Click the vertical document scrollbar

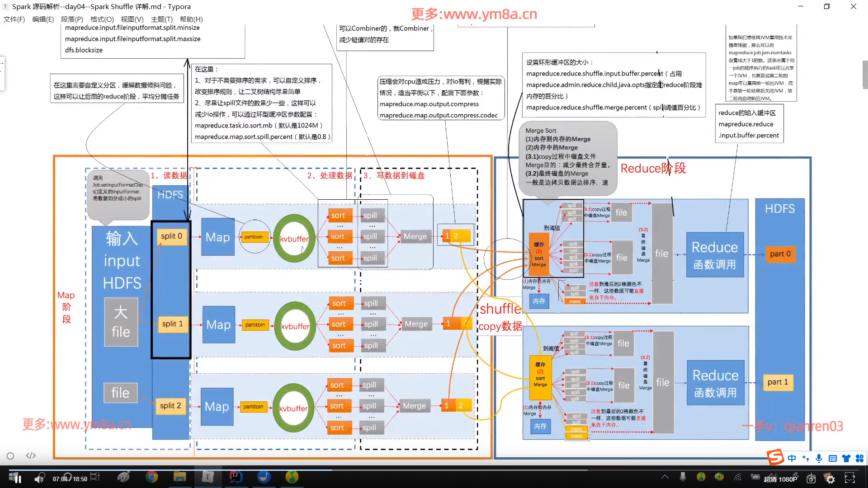(x=865, y=75)
